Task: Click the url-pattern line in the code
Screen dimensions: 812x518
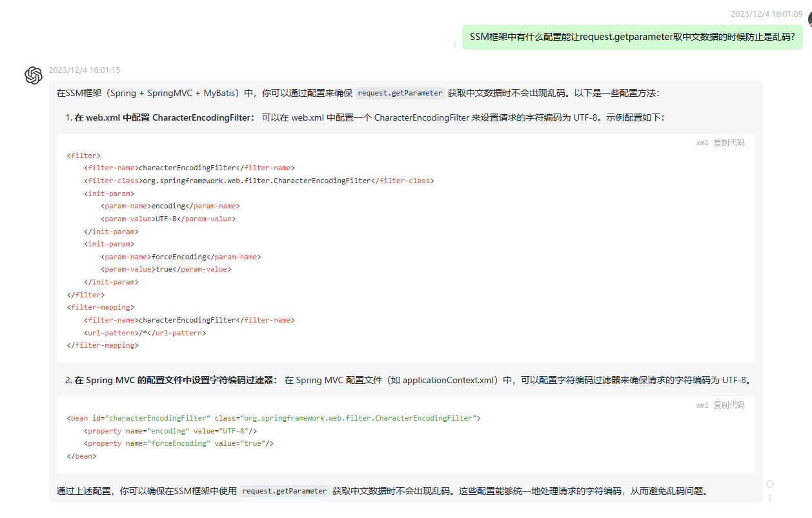Action: 145,333
